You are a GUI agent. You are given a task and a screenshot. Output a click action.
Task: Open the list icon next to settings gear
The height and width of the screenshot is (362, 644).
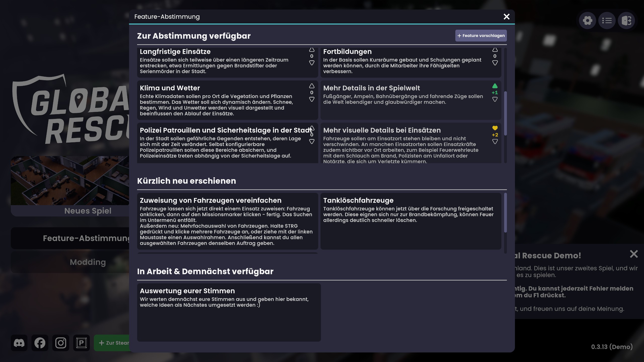[x=607, y=20]
